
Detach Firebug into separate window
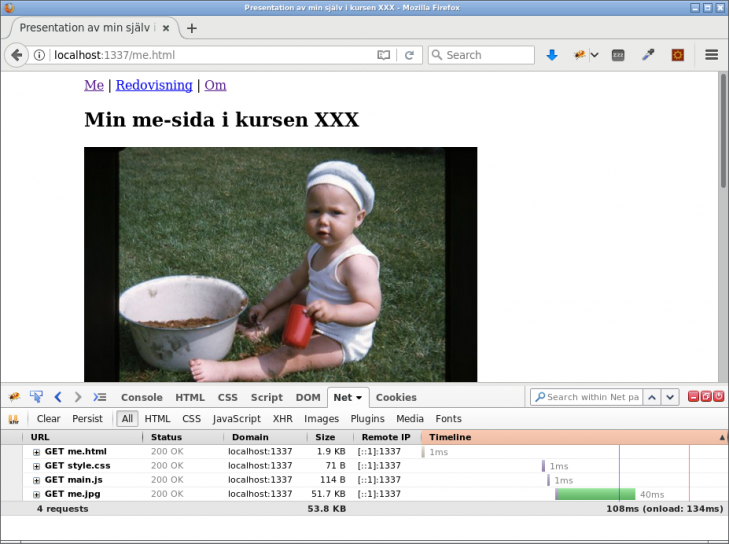[x=706, y=397]
